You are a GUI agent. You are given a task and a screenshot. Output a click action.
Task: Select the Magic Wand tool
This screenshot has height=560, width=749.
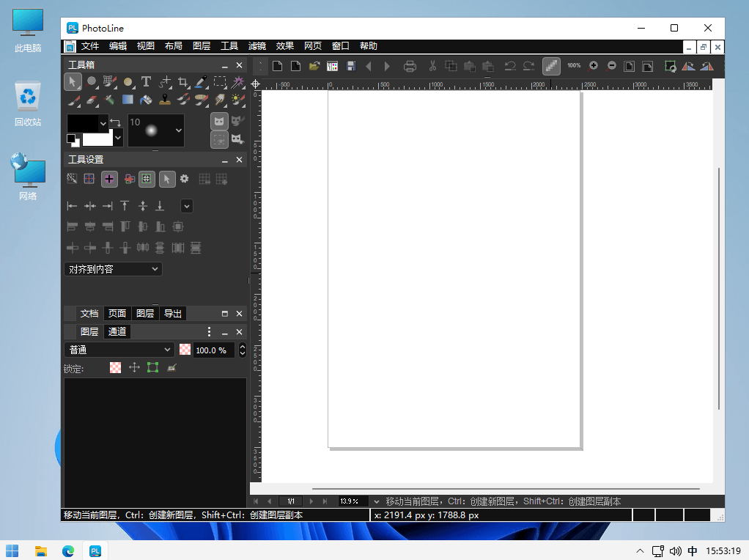(237, 82)
